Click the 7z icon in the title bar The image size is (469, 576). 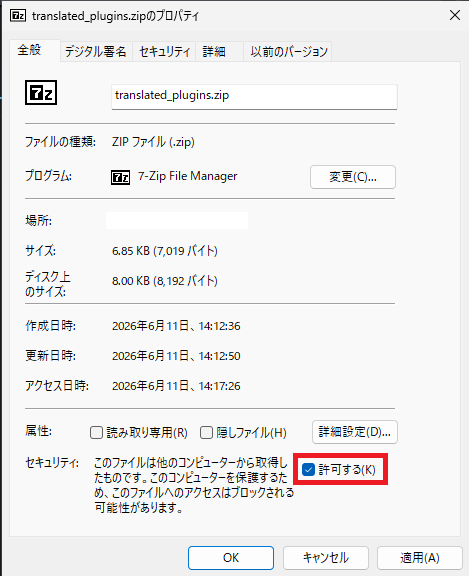click(x=18, y=16)
